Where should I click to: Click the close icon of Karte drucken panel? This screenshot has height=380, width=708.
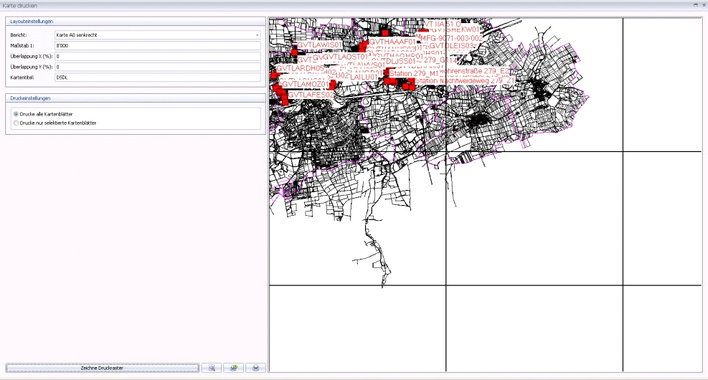tap(703, 5)
